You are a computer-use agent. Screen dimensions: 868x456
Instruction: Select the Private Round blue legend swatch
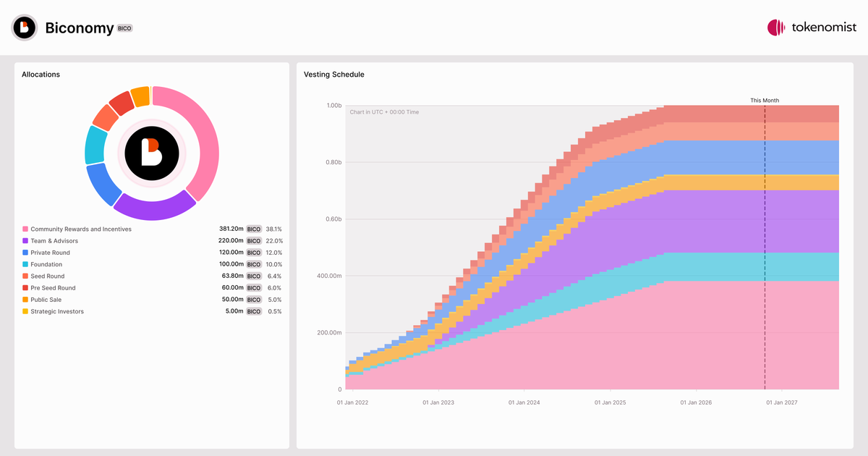pos(25,253)
